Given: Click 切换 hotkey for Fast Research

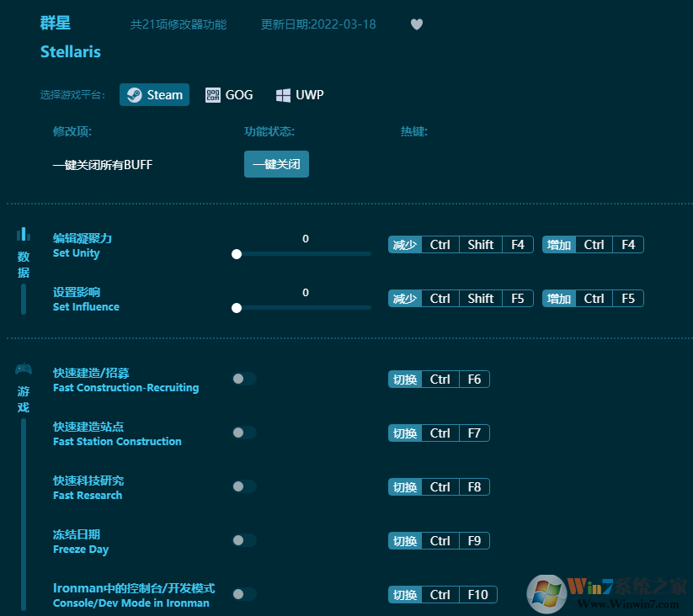Looking at the screenshot, I should click(405, 487).
